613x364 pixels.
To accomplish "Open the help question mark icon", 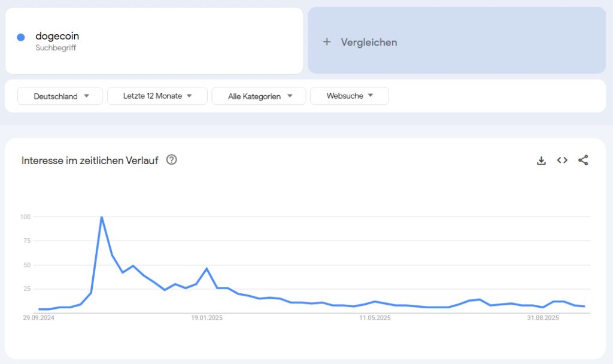I will (172, 160).
